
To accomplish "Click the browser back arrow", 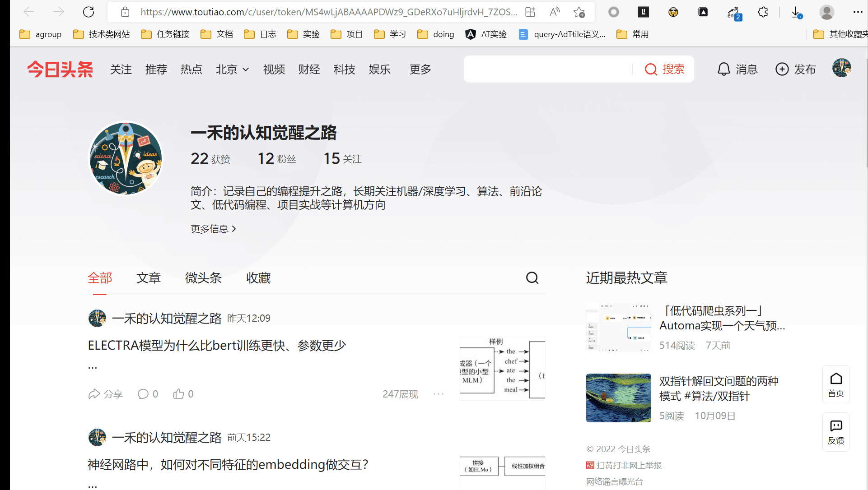I will click(28, 12).
